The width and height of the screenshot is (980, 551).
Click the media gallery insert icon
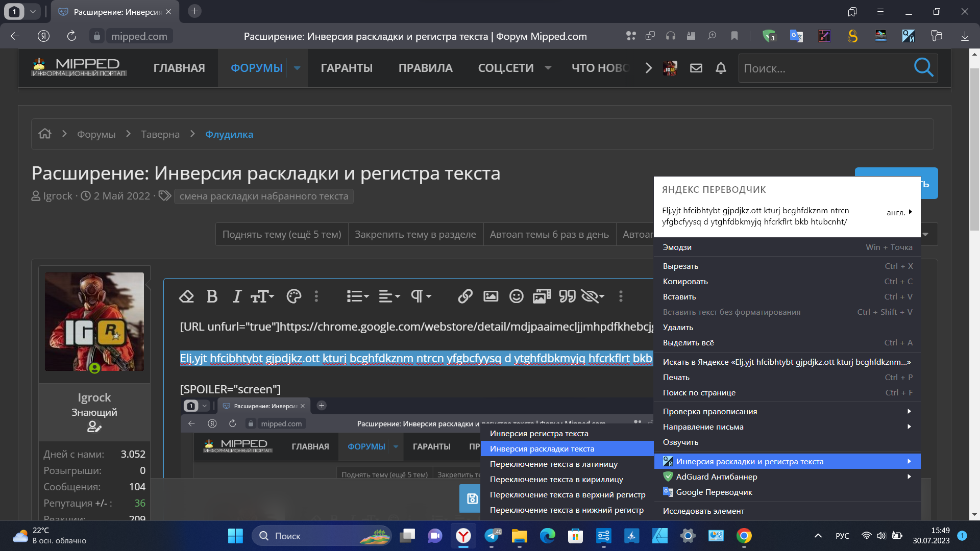542,296
